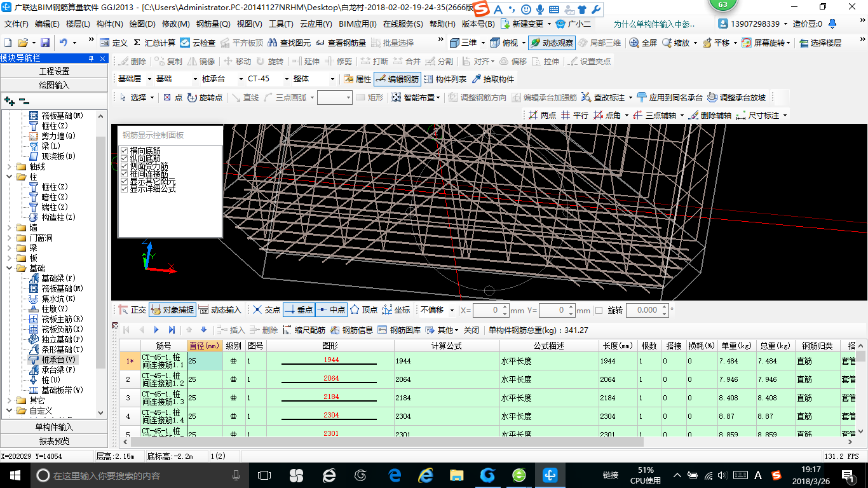Click 钢筋图库 rebar library button
868x488 pixels.
(399, 330)
